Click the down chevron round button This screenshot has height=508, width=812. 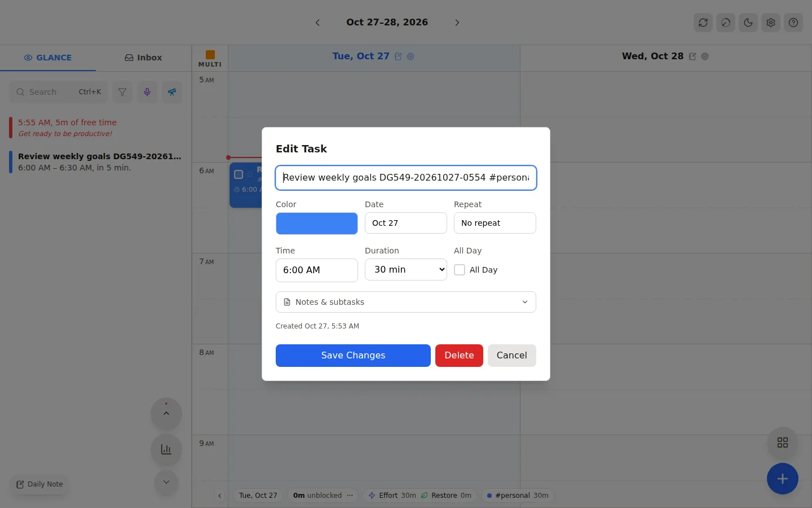(166, 482)
